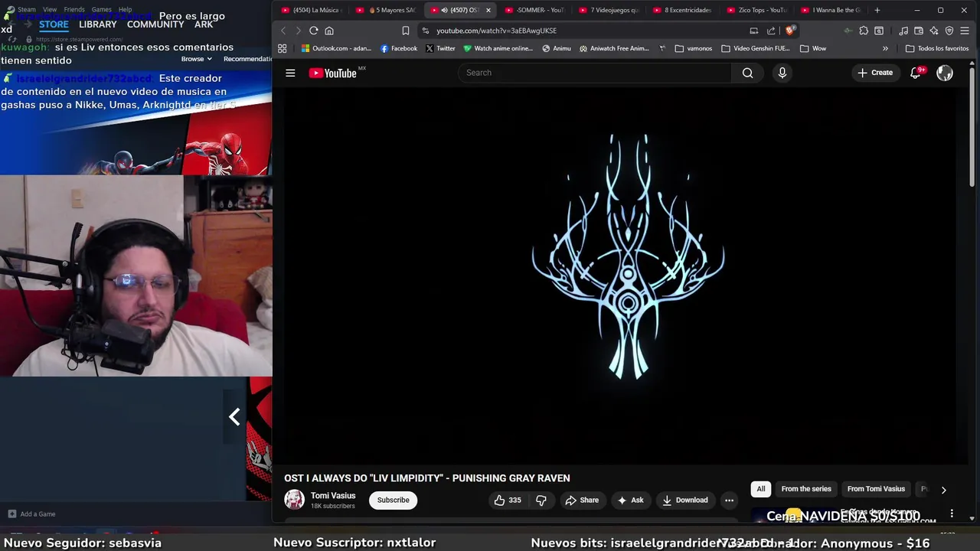Click the YouTube search magnifier button

click(747, 73)
